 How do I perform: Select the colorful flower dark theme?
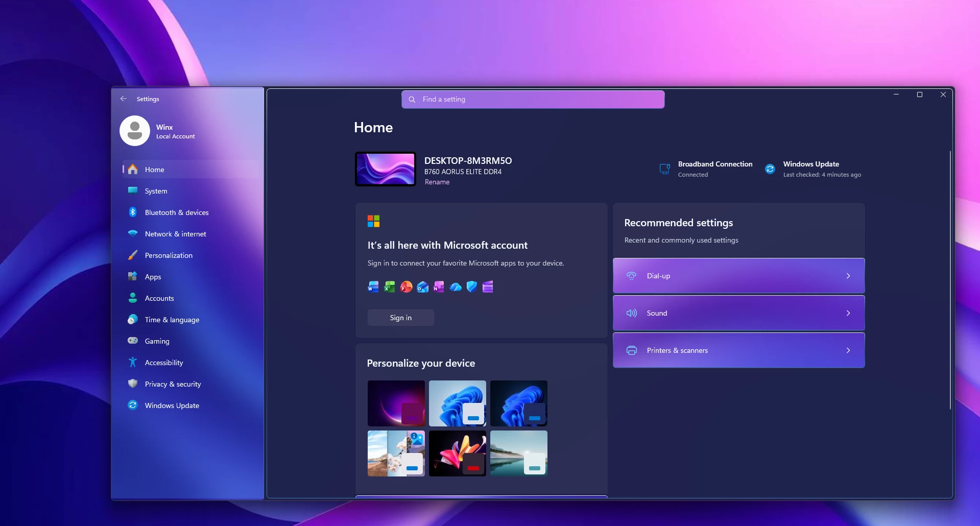click(x=458, y=453)
